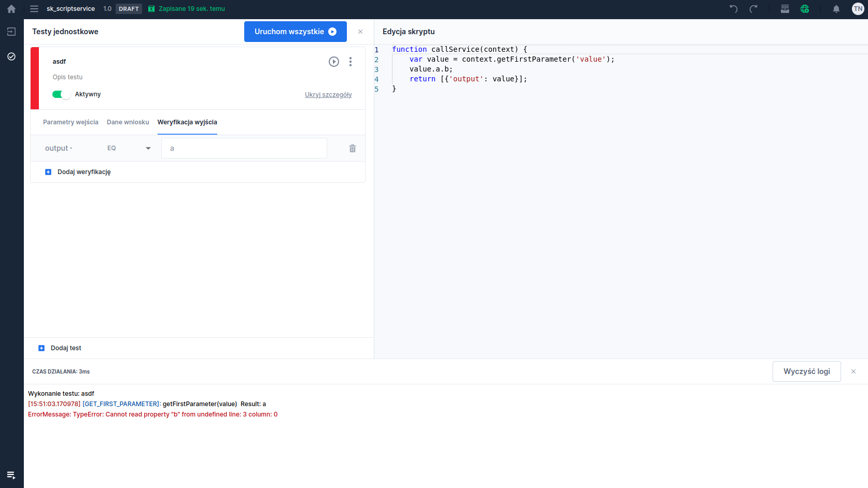Open the TN user avatar menu
The image size is (868, 488).
(858, 9)
